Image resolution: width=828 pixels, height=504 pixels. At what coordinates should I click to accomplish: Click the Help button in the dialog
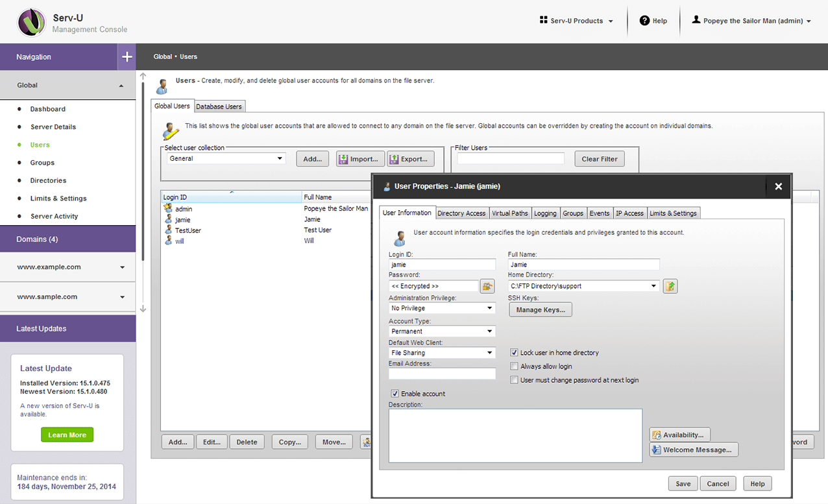pos(757,484)
